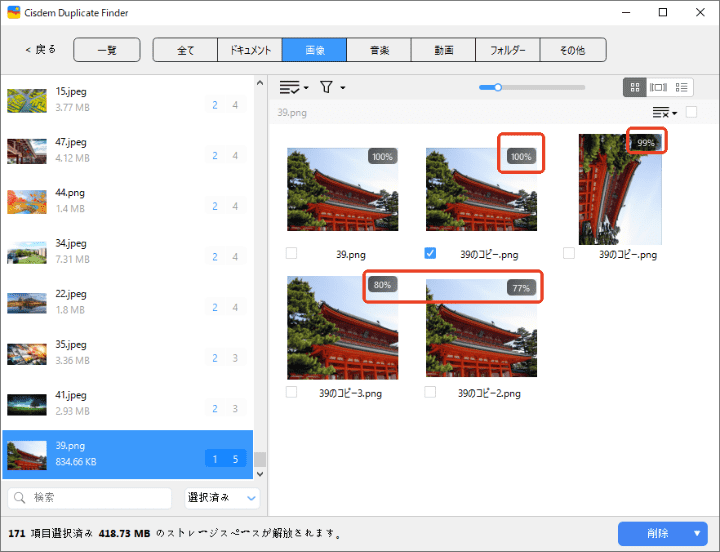Uncheck the 39のコピー.png 100% duplicate checkbox
Image resolution: width=720 pixels, height=552 pixels.
(x=430, y=253)
